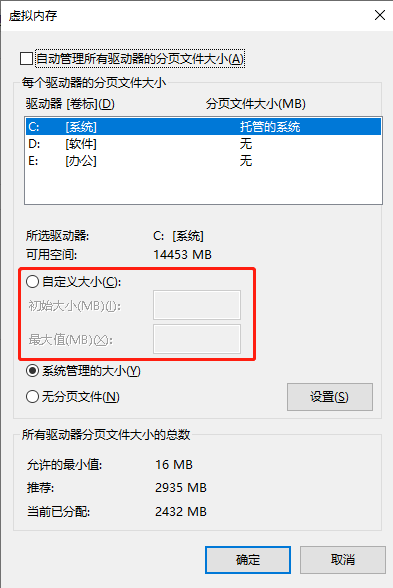Close the 虚拟内存 dialog window
Viewport: 393px width, 588px height.
click(x=380, y=15)
